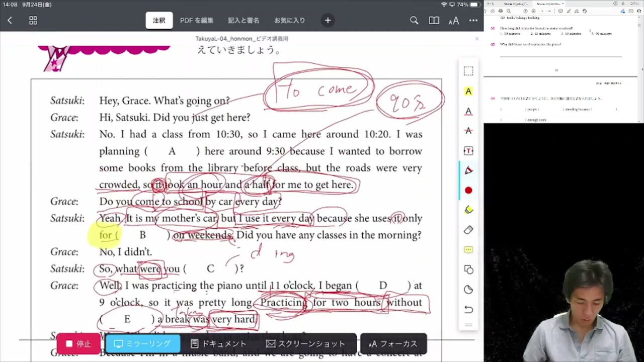This screenshot has width=644, height=362.
Task: Open the ツール tab in Acrobat window
Action: pyautogui.click(x=490, y=4)
